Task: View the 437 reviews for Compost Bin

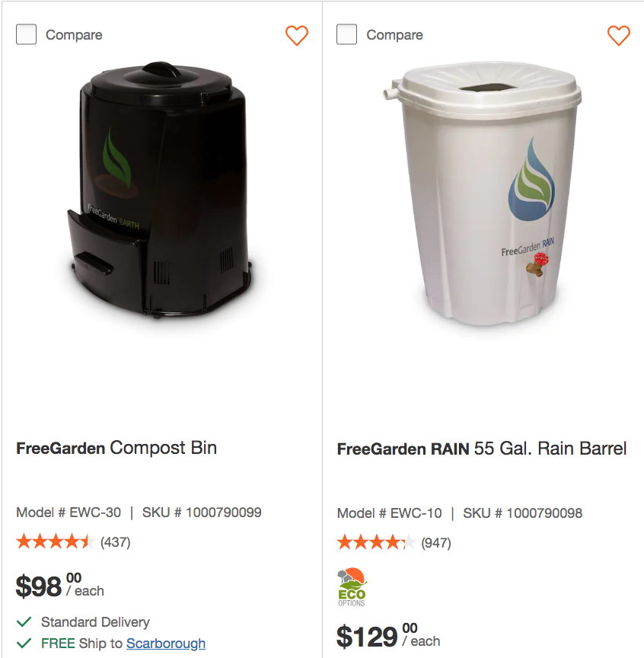Action: (116, 543)
